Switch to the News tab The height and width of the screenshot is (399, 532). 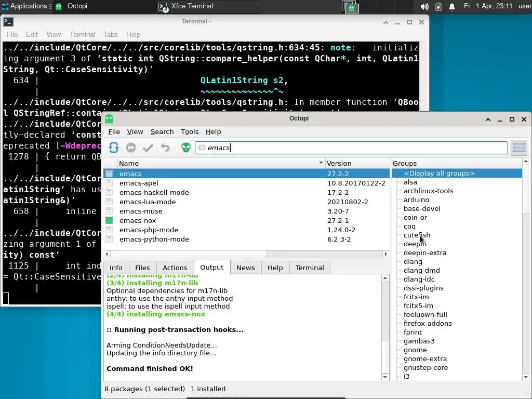click(x=246, y=268)
